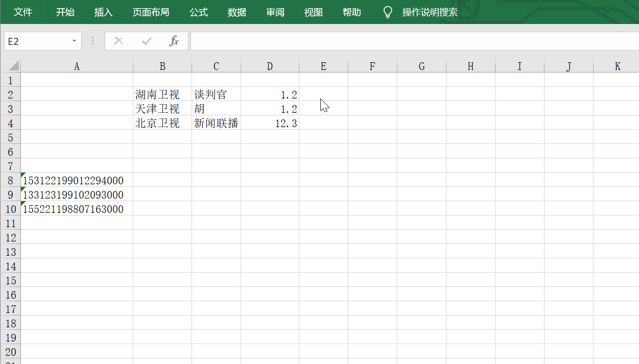The width and height of the screenshot is (639, 364).
Task: Click cell containing 谈判官
Action: [x=216, y=94]
